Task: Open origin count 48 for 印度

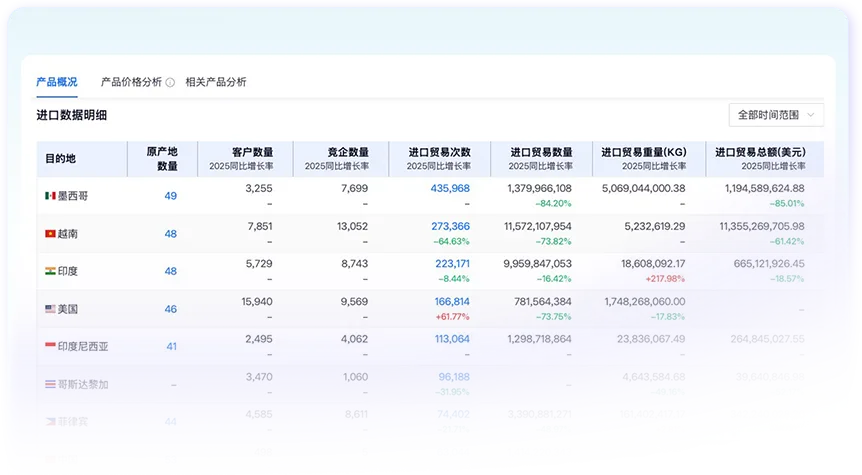Action: [170, 271]
